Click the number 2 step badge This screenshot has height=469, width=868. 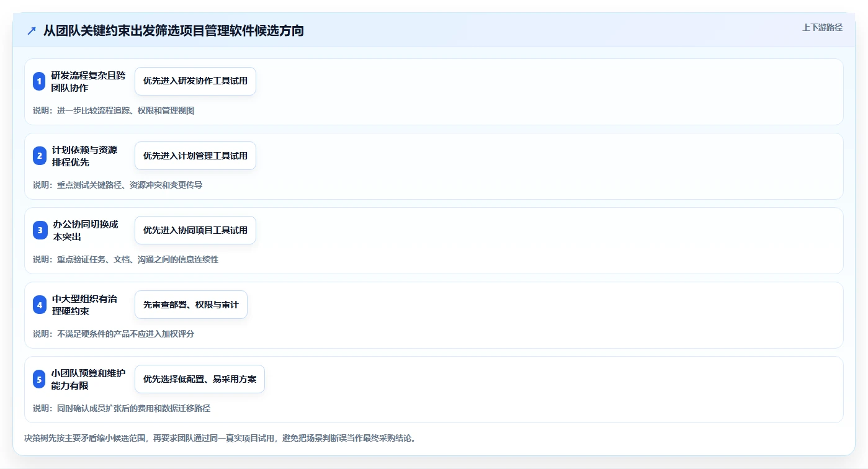39,156
